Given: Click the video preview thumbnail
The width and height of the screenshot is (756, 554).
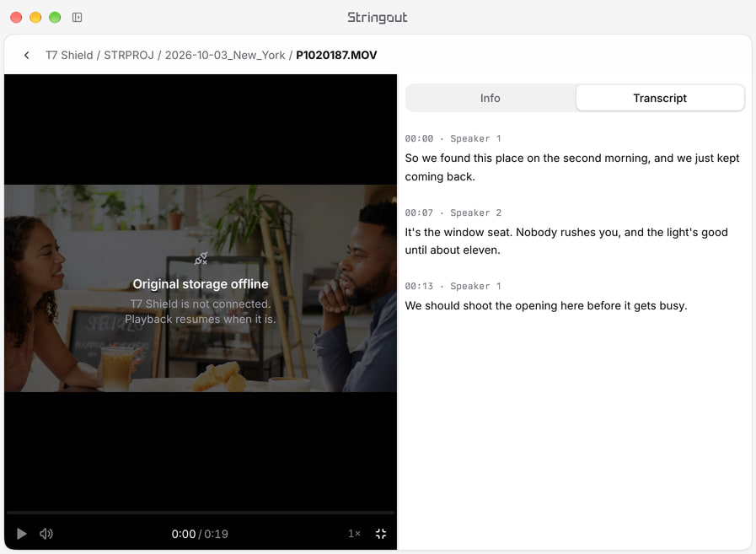Looking at the screenshot, I should [x=201, y=288].
